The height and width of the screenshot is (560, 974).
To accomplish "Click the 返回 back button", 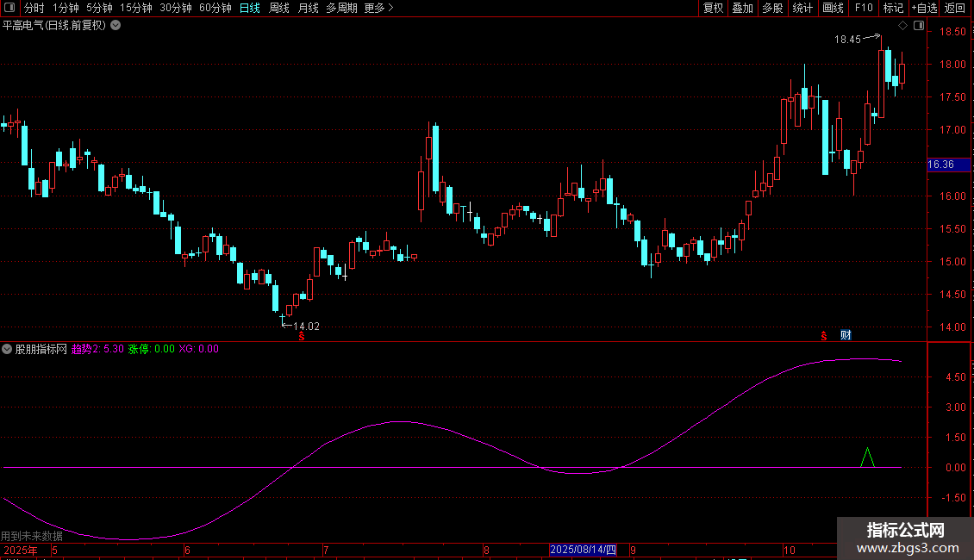I will (955, 9).
